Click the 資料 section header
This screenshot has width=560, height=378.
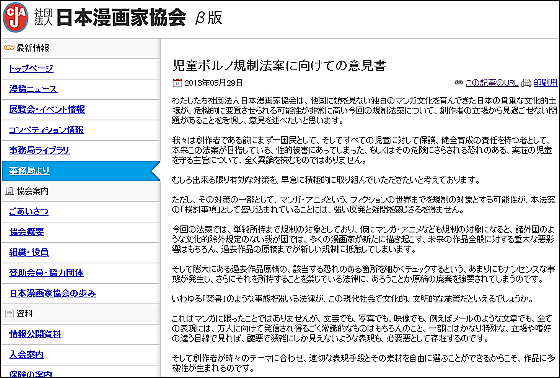pos(24,314)
